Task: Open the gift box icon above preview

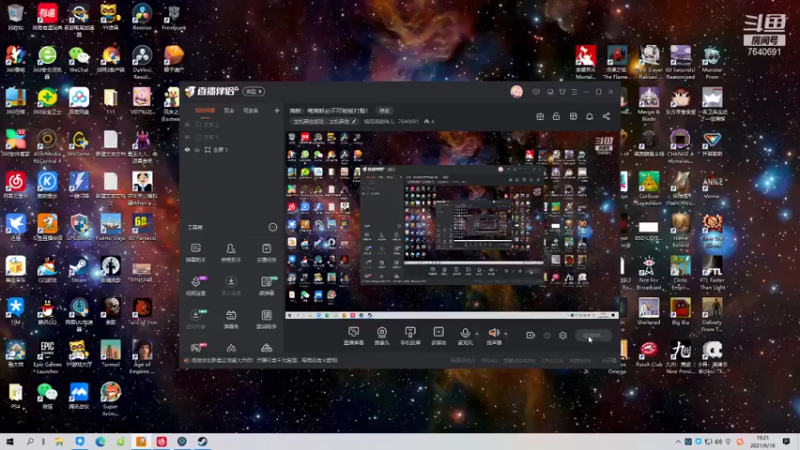Action: click(540, 116)
